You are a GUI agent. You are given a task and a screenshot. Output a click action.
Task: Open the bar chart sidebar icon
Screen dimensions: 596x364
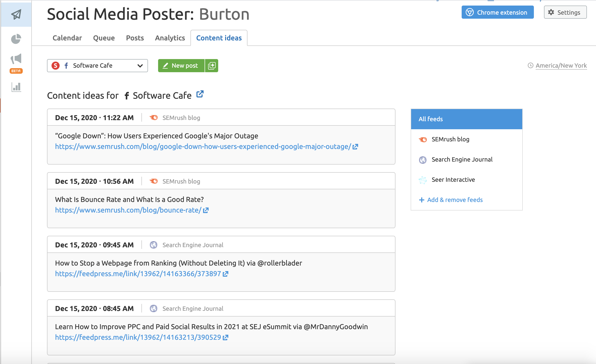tap(16, 87)
